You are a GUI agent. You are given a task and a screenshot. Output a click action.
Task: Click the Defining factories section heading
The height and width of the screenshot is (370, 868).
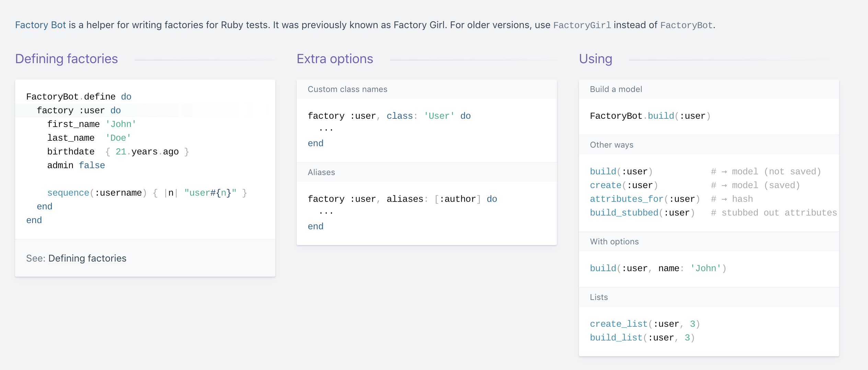pyautogui.click(x=67, y=59)
